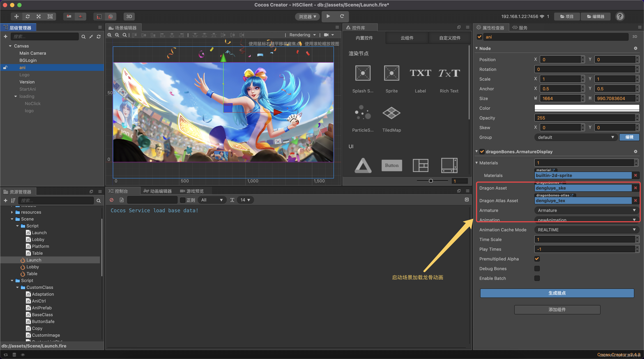Switch to 云组件 tab
The width and height of the screenshot is (644, 359).
(x=407, y=38)
